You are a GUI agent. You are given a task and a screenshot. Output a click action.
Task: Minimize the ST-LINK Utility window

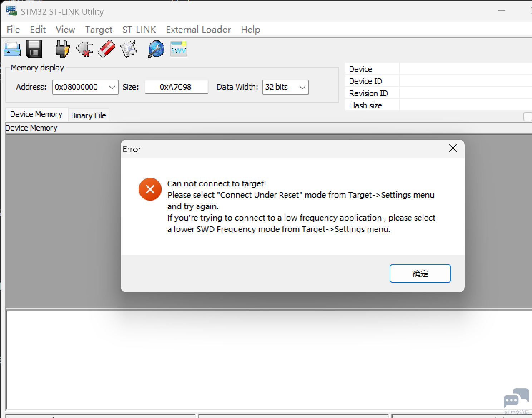pyautogui.click(x=502, y=11)
